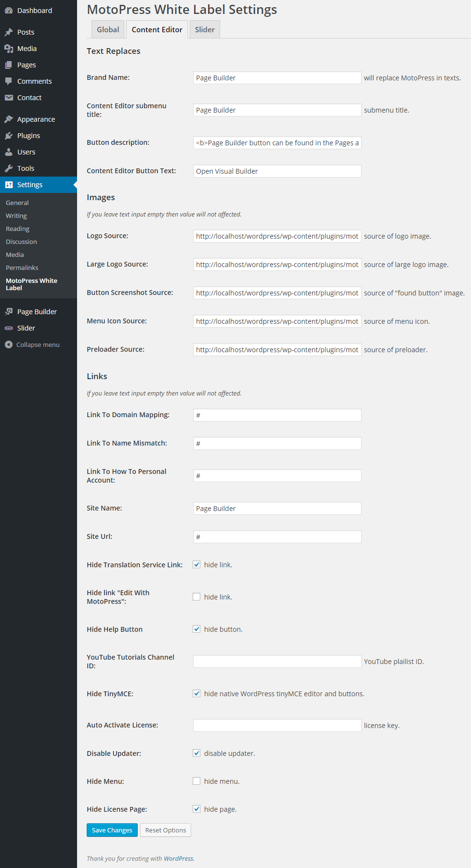
Task: Focus Link To How To Personal Account field
Action: point(277,476)
